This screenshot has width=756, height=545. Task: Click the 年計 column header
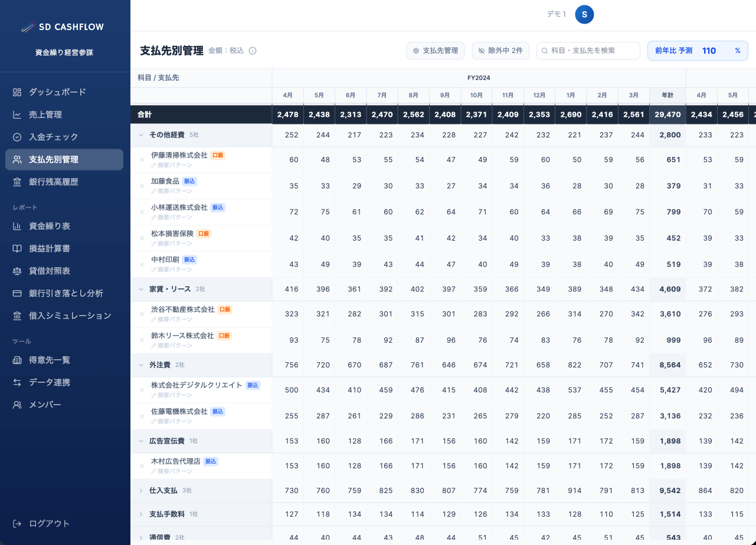pyautogui.click(x=667, y=95)
